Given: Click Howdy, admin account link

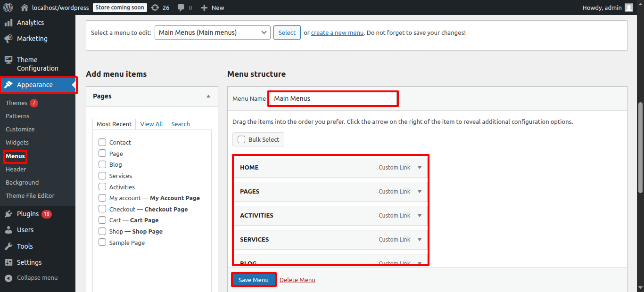Looking at the screenshot, I should click(x=602, y=8).
